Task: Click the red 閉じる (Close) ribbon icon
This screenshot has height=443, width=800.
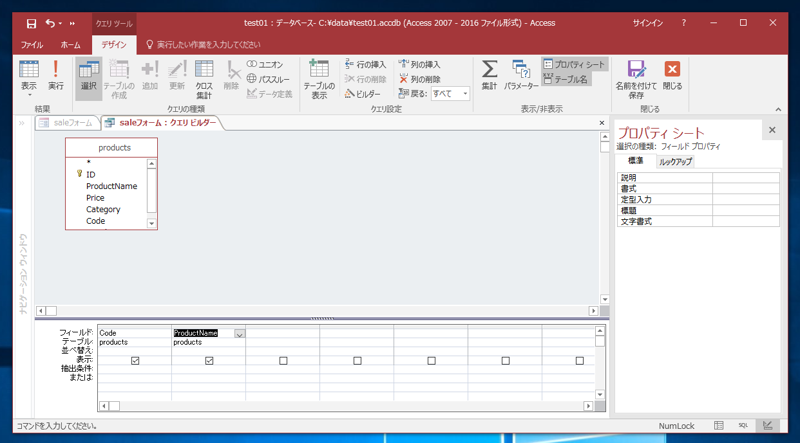Action: (673, 73)
